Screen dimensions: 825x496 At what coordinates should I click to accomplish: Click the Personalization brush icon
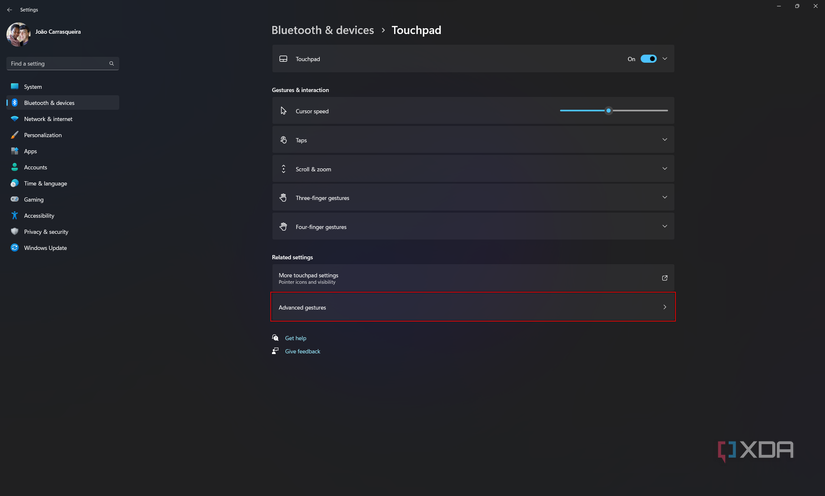point(15,135)
